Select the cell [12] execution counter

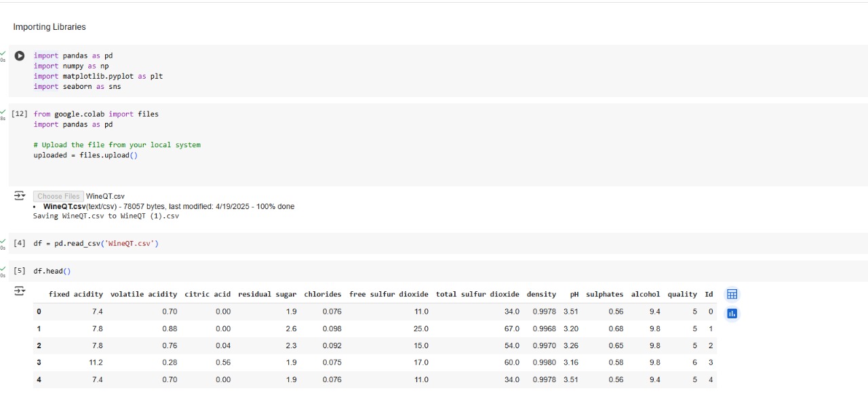20,114
